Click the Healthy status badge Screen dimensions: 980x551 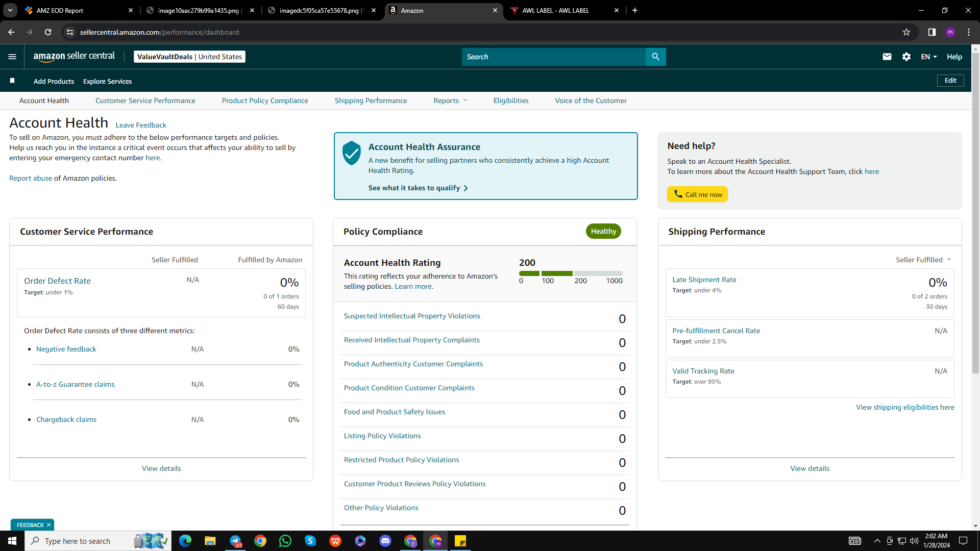[603, 231]
